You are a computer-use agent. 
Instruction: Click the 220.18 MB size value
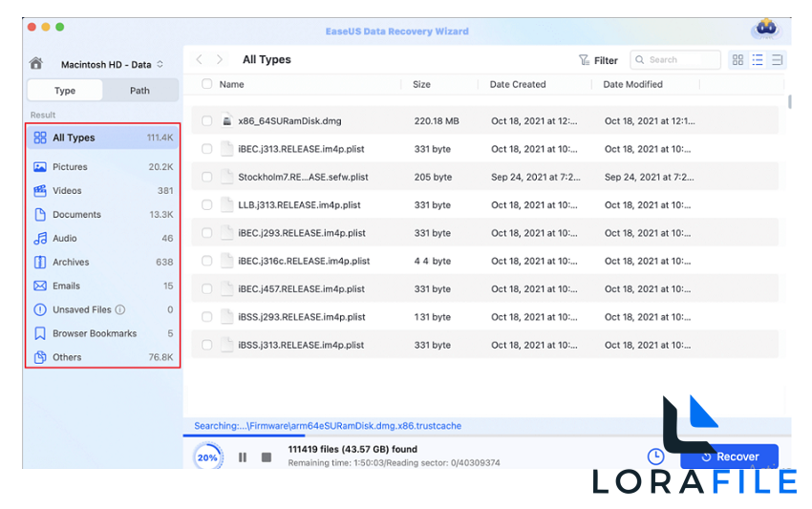click(437, 121)
